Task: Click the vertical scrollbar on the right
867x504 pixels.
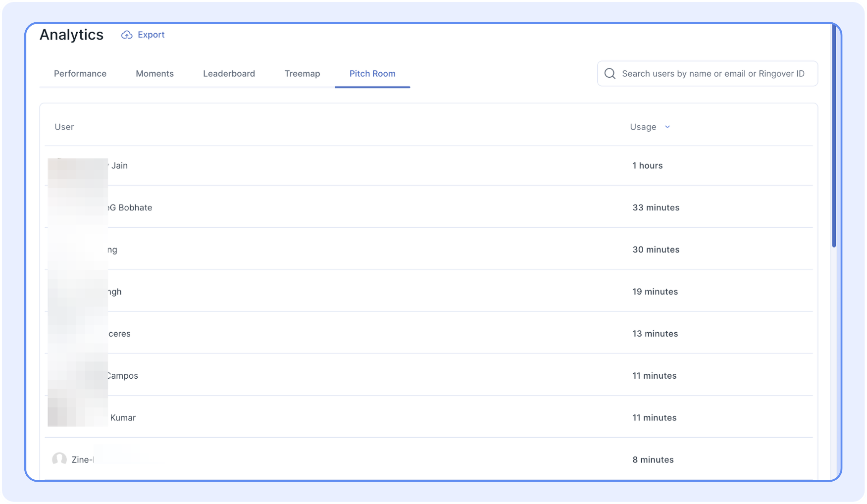Action: [834, 139]
